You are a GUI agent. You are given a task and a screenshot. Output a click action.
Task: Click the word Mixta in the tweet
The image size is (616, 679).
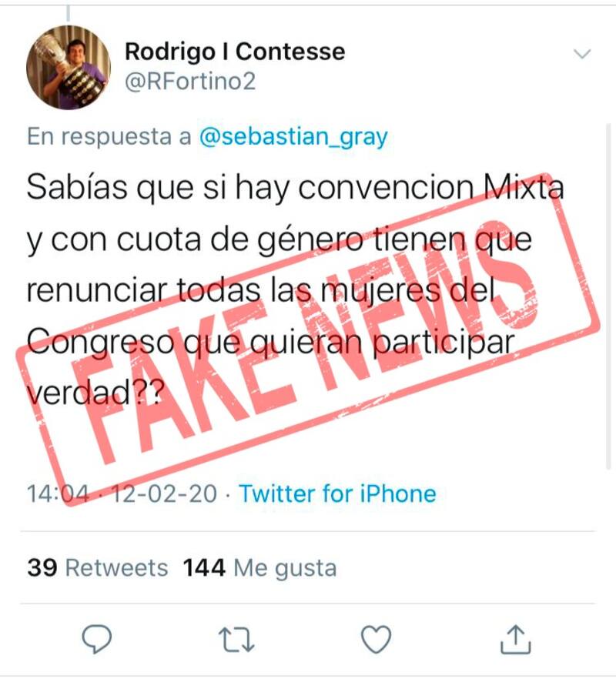(x=524, y=186)
